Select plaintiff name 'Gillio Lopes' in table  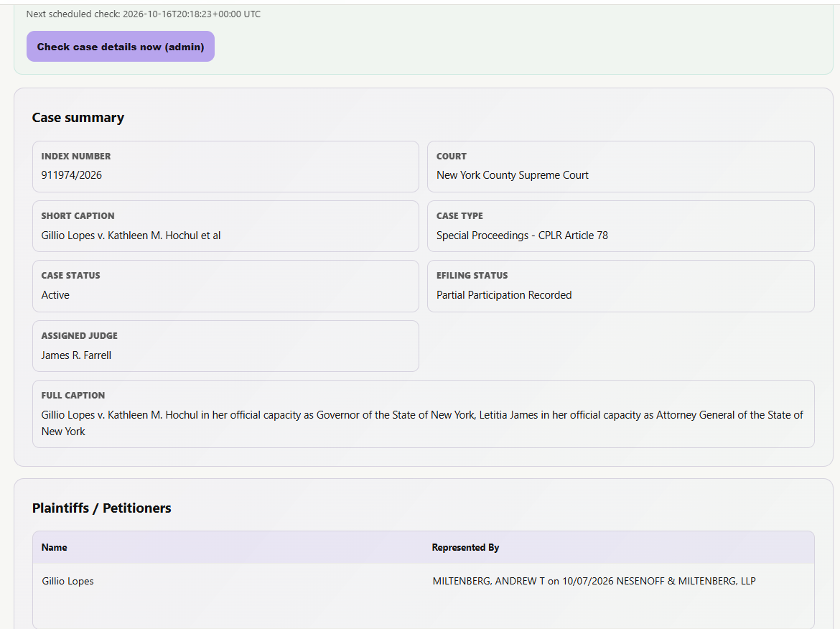(67, 581)
